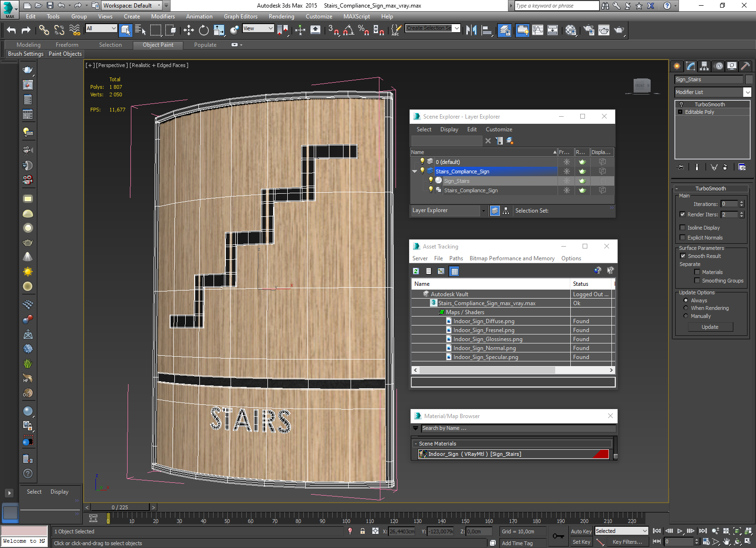Uncheck the Smooth Result checkbox
This screenshot has height=548, width=756.
(683, 256)
